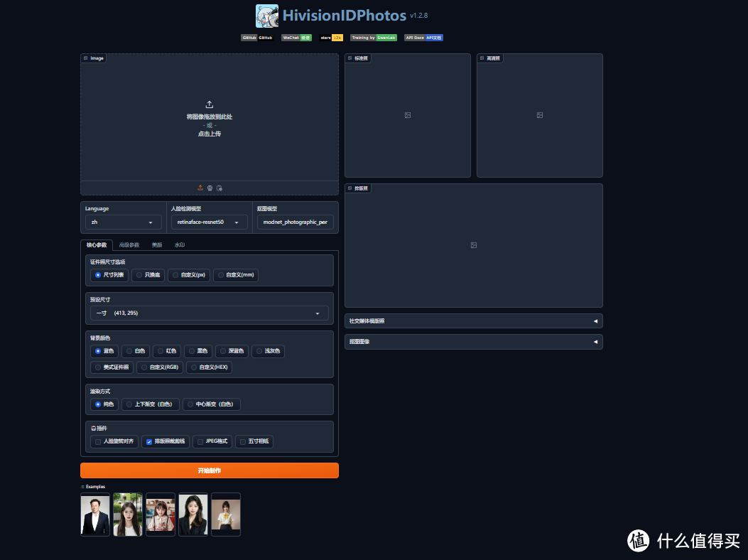
Task: Open the WeChat 微信 badge
Action: [296, 37]
